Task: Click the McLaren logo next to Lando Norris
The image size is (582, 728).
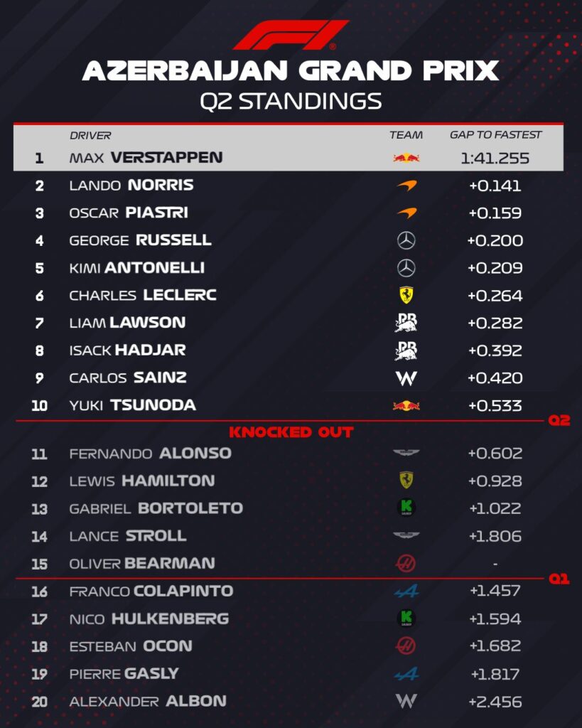Action: (x=406, y=186)
